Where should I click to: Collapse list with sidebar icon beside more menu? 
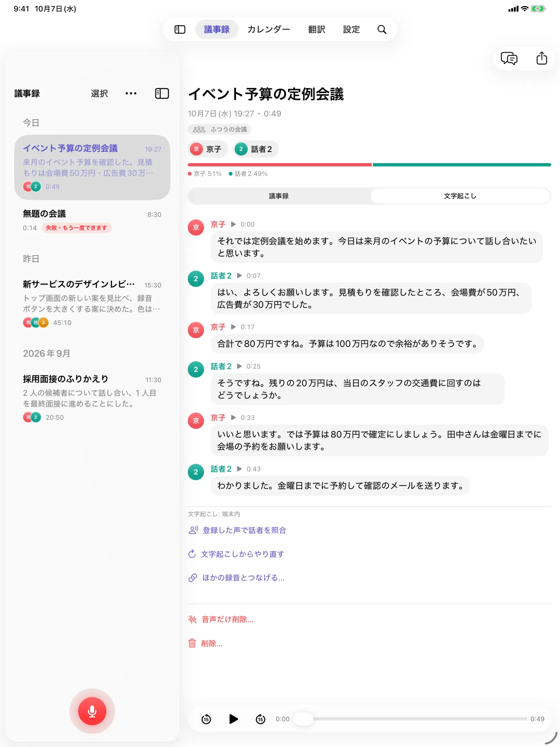162,93
